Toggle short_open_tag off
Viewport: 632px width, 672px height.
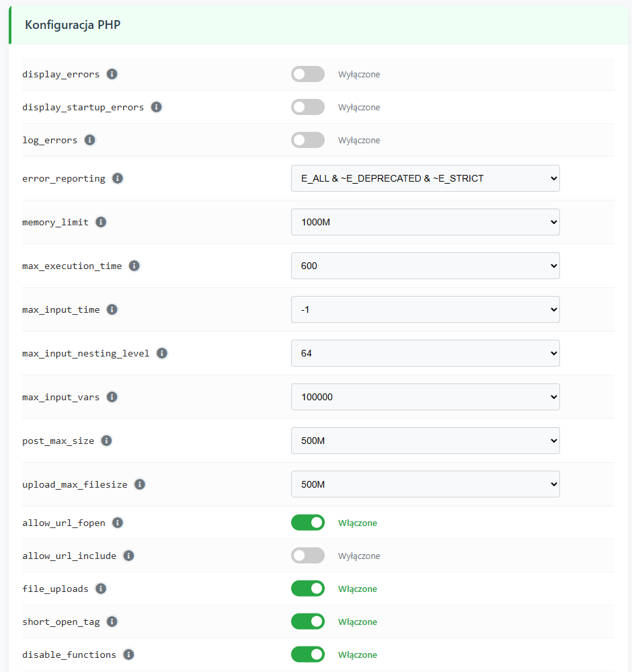coord(307,621)
